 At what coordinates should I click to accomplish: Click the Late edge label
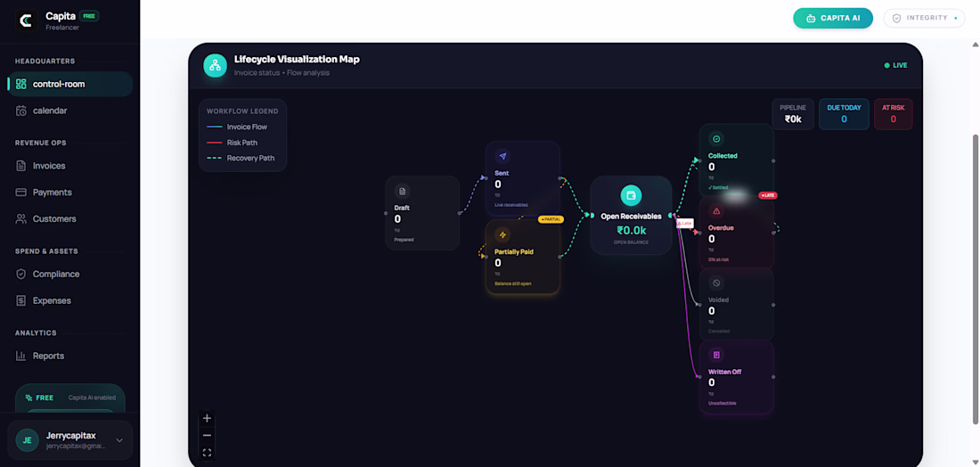[x=684, y=223]
